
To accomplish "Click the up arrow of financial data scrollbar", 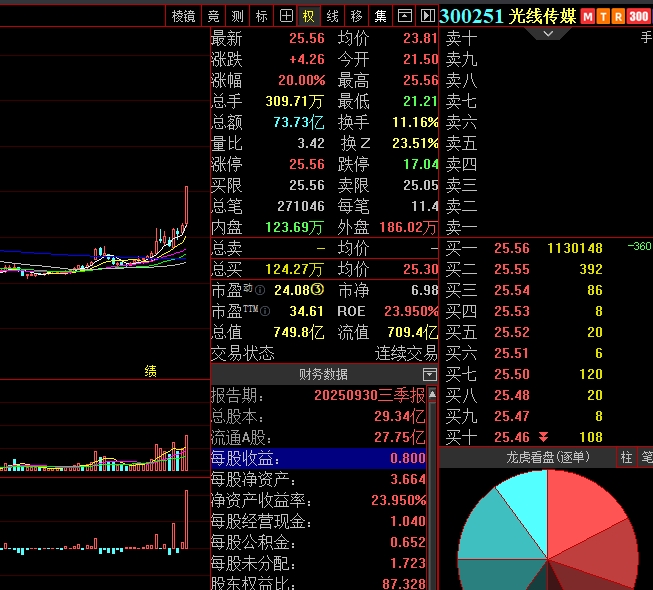I will click(432, 393).
